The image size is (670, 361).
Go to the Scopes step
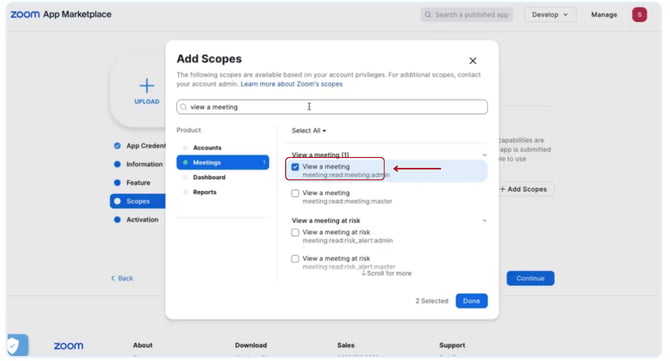[x=138, y=201]
